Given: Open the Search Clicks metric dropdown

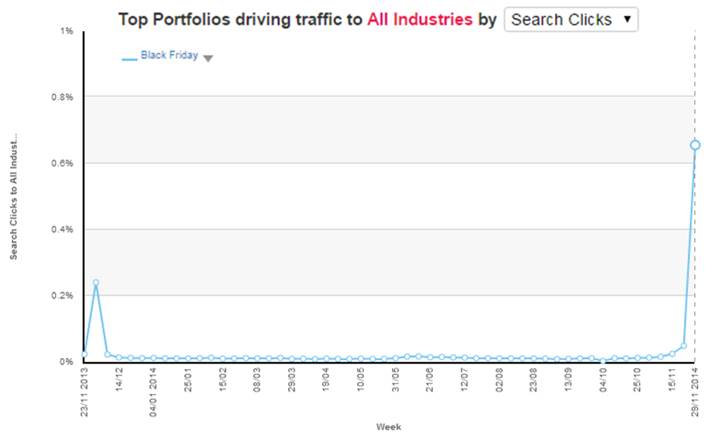Looking at the screenshot, I should pyautogui.click(x=570, y=19).
